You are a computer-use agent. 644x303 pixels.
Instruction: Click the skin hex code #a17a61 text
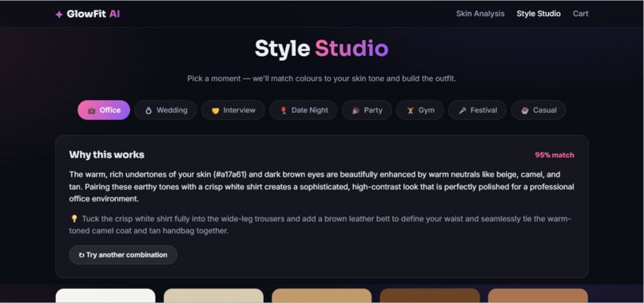(230, 174)
